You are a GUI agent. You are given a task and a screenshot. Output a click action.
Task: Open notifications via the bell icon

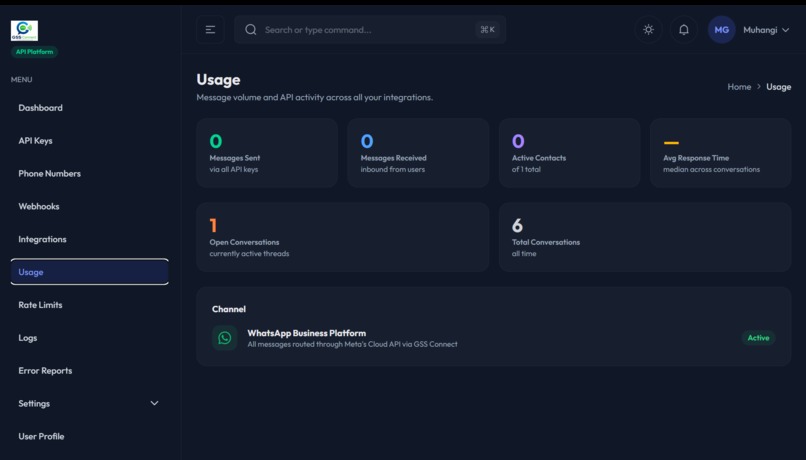click(x=684, y=30)
